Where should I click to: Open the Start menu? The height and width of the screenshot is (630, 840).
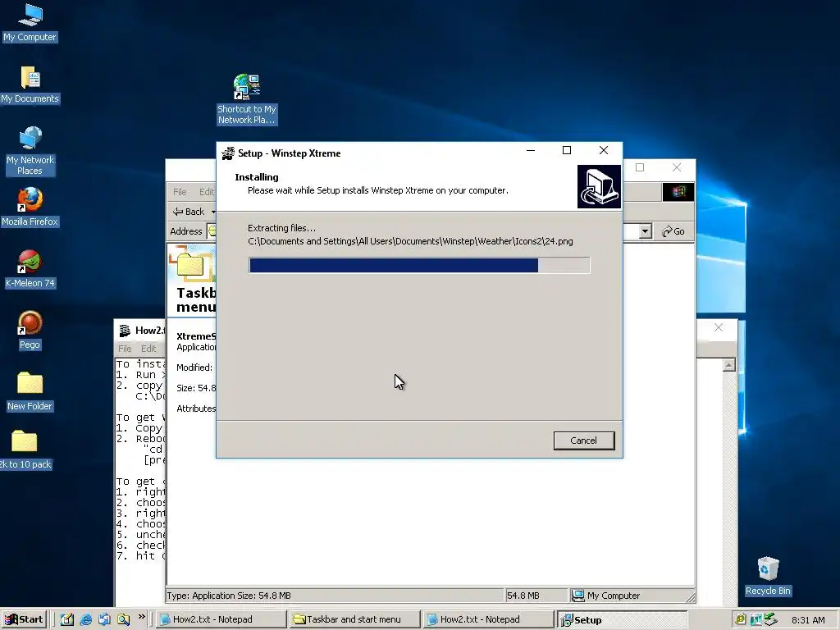pos(24,619)
